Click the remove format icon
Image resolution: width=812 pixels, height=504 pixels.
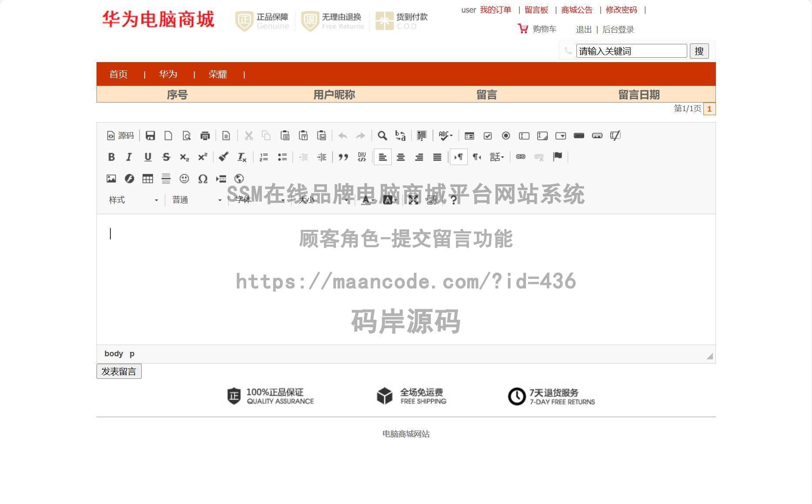(x=242, y=157)
